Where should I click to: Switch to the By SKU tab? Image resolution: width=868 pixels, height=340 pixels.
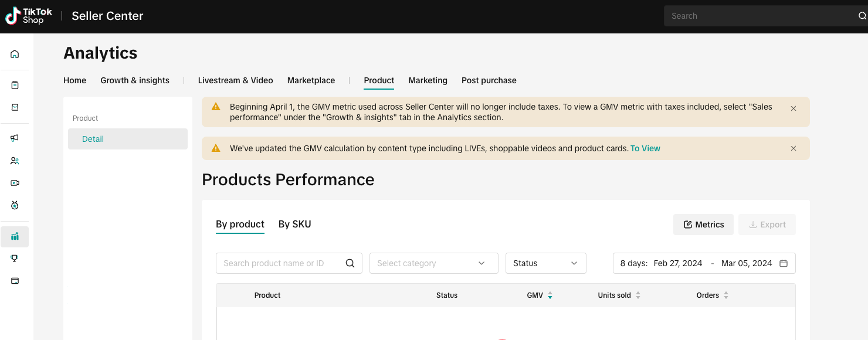294,224
